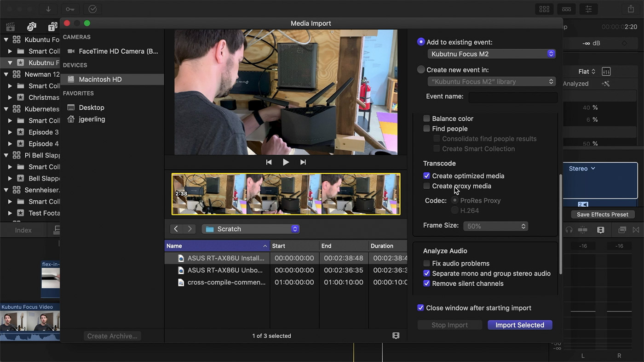644x362 pixels.
Task: Open clip appearance filmstrip icon
Action: tap(600, 230)
